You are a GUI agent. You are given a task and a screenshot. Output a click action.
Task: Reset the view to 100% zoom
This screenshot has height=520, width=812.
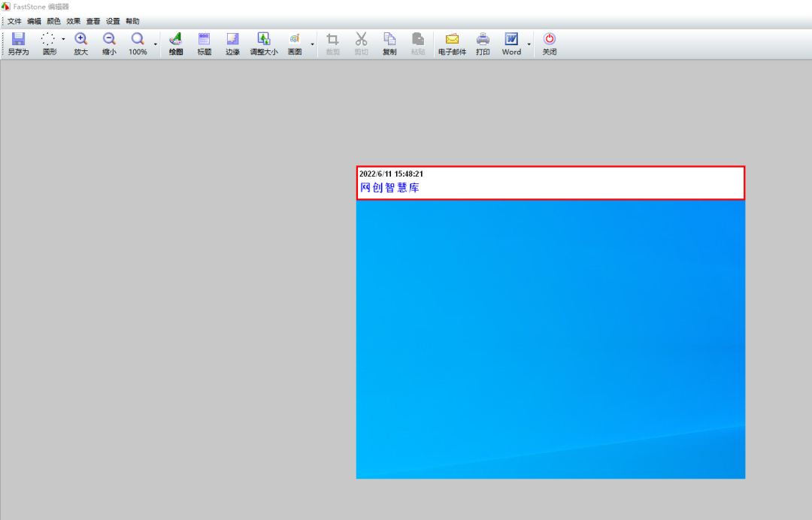138,44
